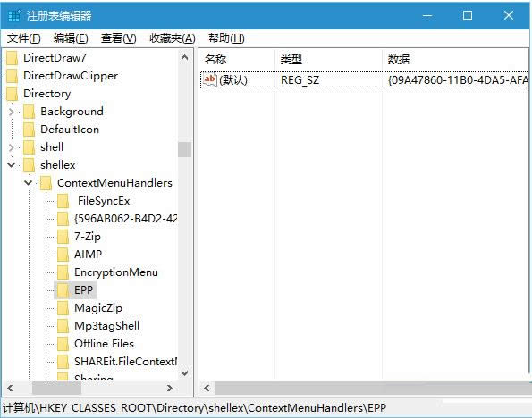Click the DirectDraw7 folder icon
This screenshot has height=418, width=532.
(13, 58)
